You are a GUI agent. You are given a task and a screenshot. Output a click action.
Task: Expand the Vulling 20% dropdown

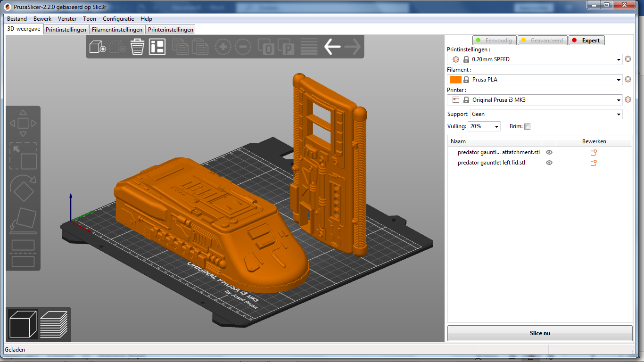coord(484,126)
